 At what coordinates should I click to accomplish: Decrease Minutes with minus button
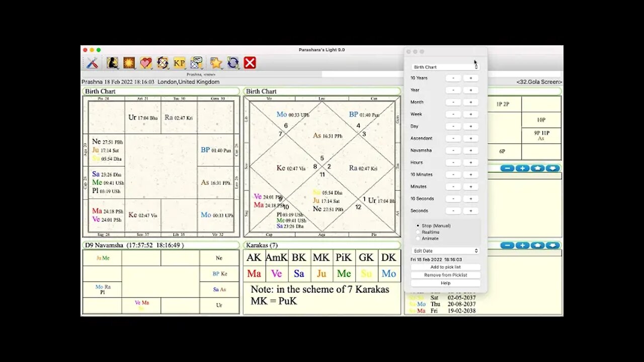click(453, 187)
